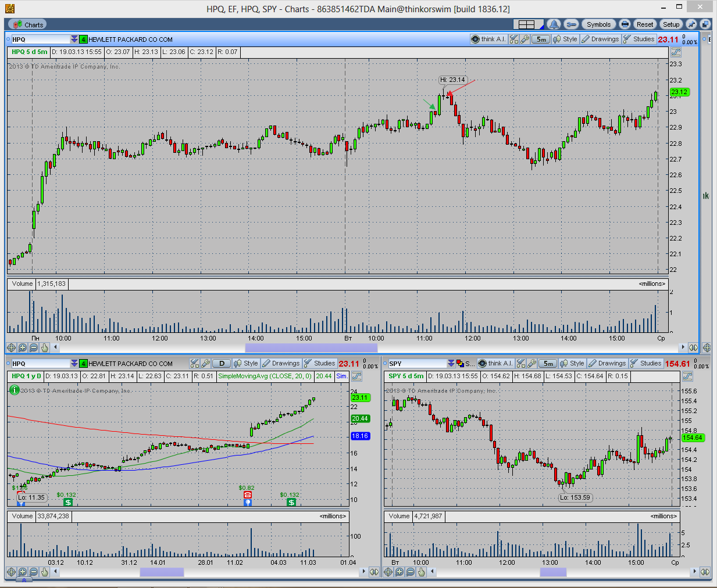Open alerts via the bell icon

click(554, 24)
